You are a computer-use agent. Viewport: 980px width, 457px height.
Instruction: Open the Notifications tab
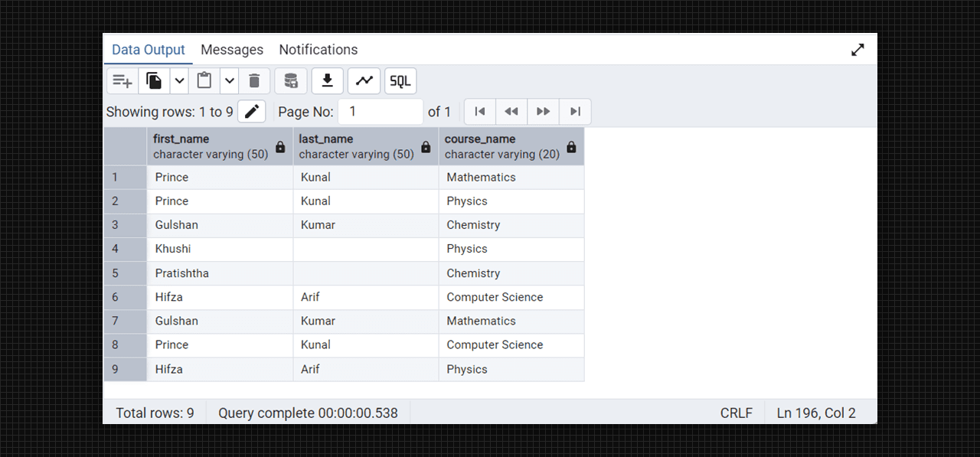(x=318, y=50)
